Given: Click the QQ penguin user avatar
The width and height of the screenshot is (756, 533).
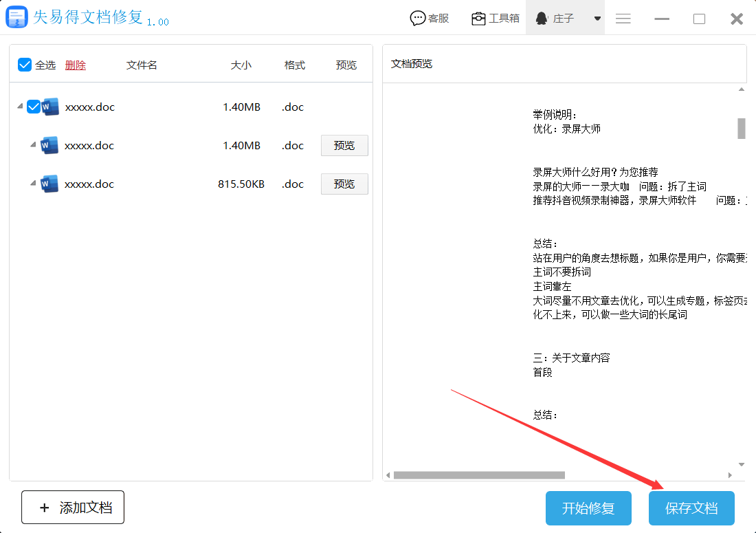Looking at the screenshot, I should pos(542,19).
